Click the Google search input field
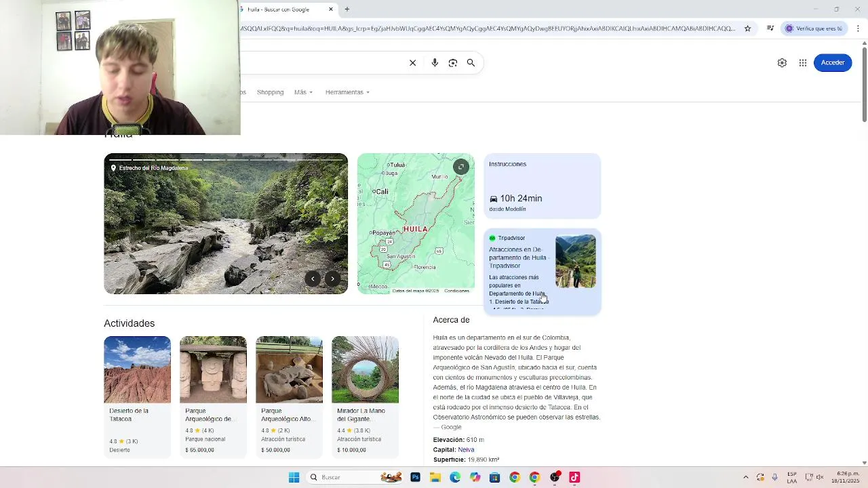Screen dimensions: 868x488 (322, 62)
